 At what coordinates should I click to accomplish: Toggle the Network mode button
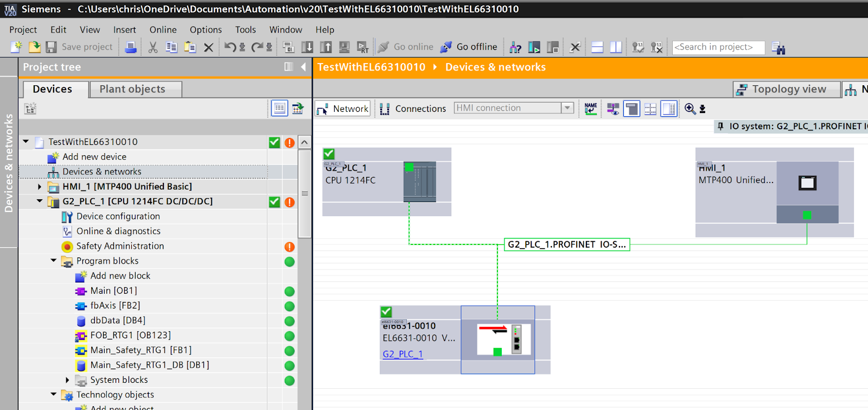coord(343,109)
